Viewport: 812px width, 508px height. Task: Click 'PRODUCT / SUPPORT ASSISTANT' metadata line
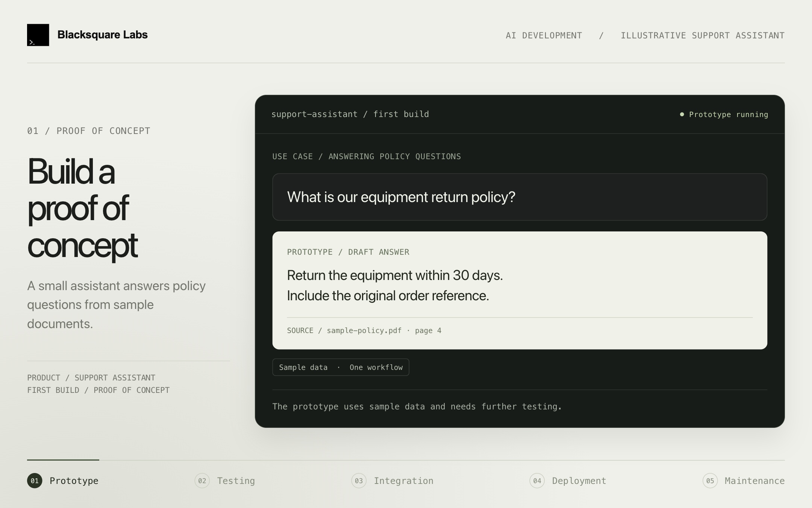tap(91, 377)
